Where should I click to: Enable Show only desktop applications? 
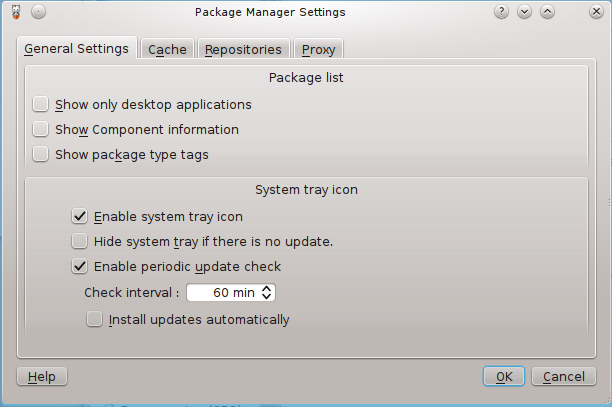pos(40,104)
